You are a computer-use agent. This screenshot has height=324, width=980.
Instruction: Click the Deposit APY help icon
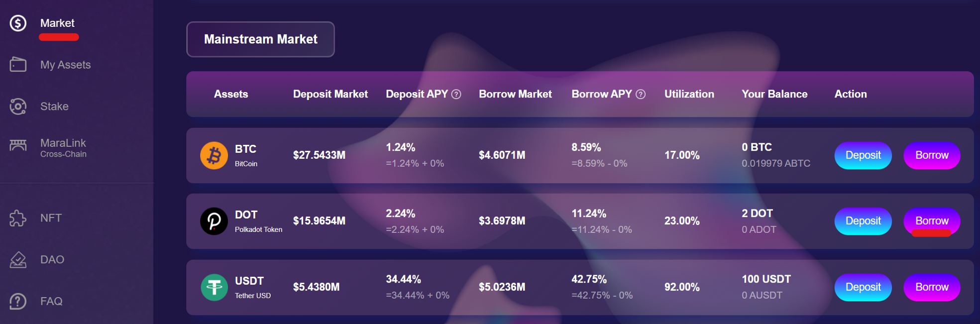coord(456,94)
